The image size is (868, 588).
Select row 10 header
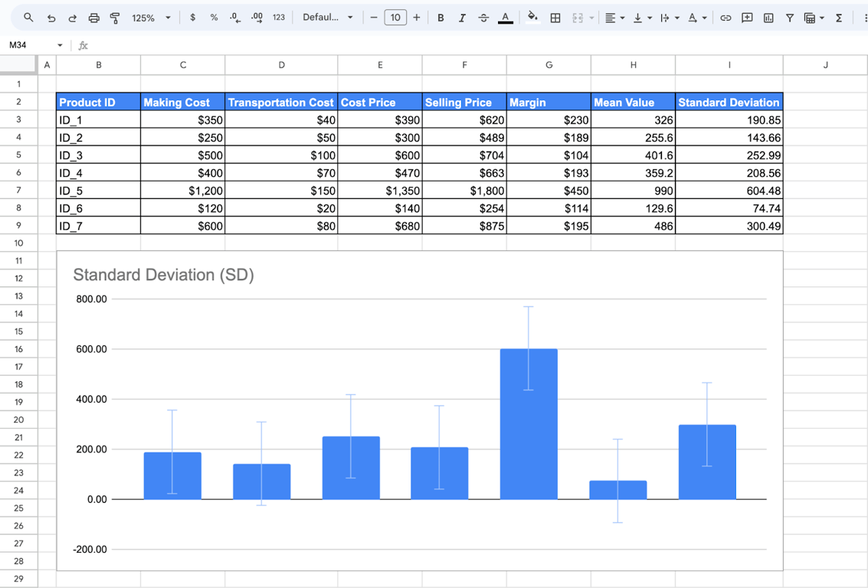[19, 243]
